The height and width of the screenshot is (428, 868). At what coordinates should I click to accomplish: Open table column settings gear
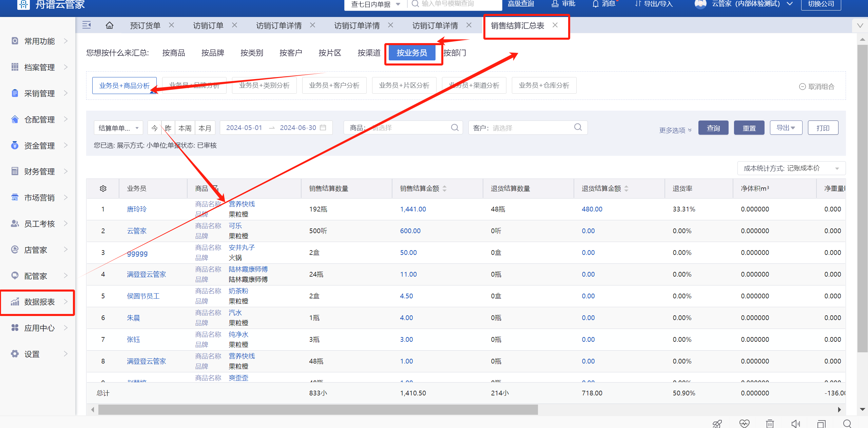[103, 188]
